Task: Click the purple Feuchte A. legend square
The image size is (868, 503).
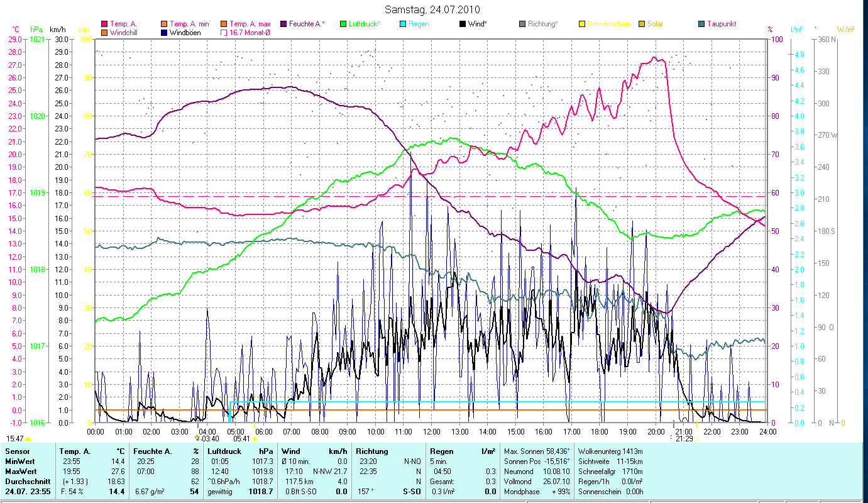Action: click(283, 24)
